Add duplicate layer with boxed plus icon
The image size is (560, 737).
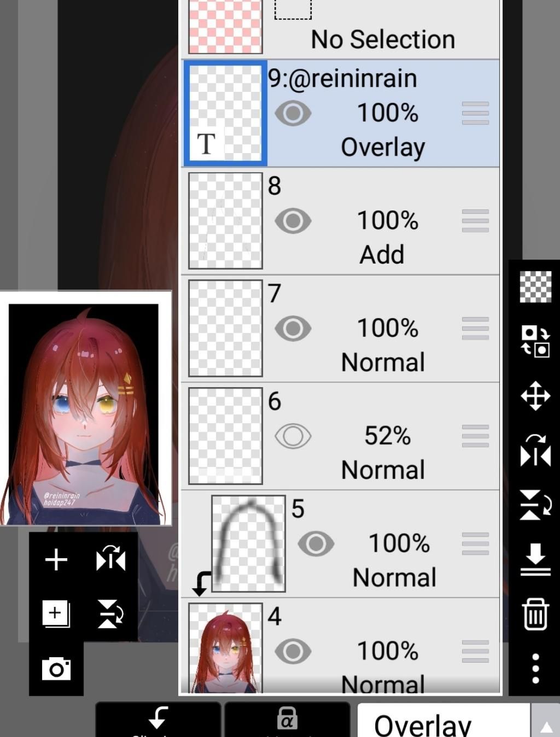pos(56,613)
